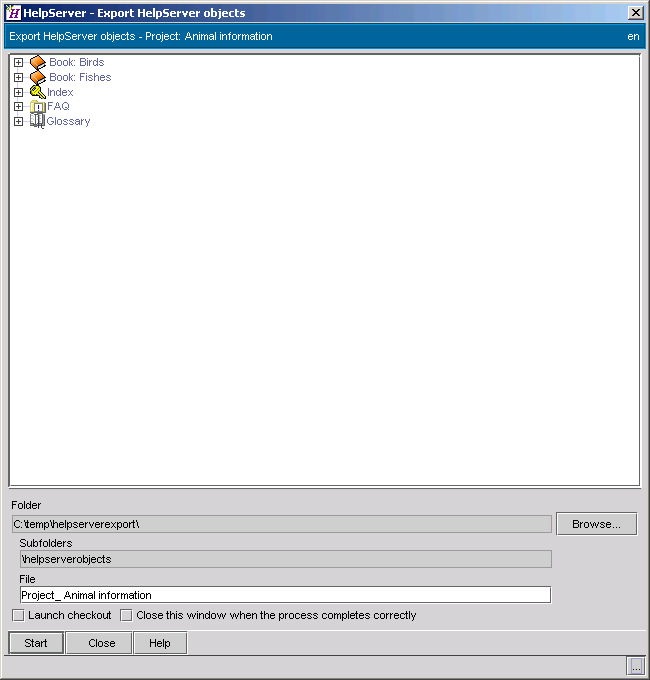Click the HelpServer title bar logo icon
The height and width of the screenshot is (680, 650).
[x=13, y=13]
